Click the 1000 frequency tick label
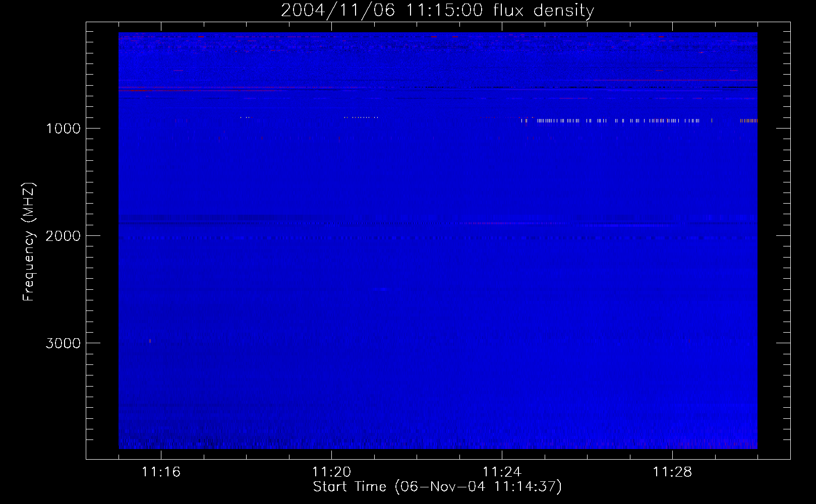 (63, 129)
